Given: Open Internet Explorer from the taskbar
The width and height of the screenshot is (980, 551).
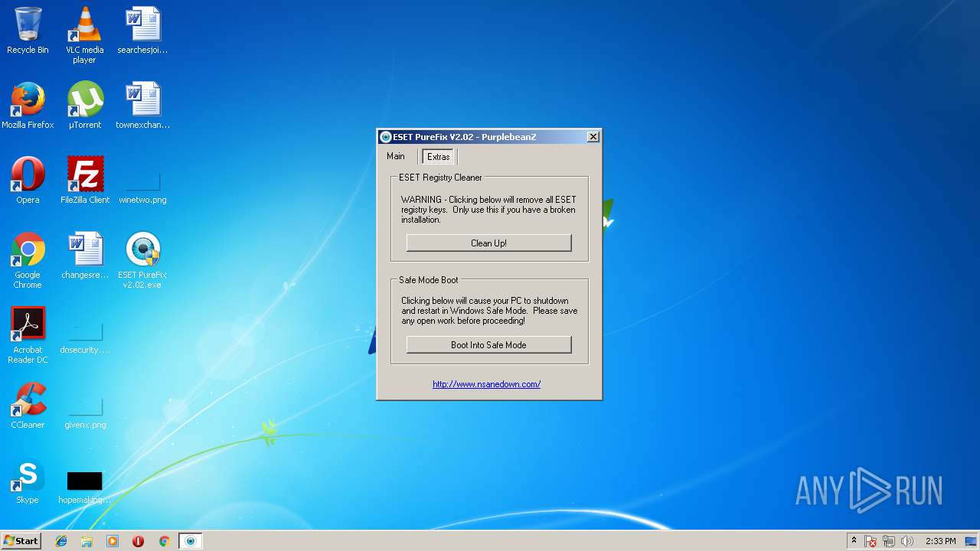Looking at the screenshot, I should (x=61, y=541).
